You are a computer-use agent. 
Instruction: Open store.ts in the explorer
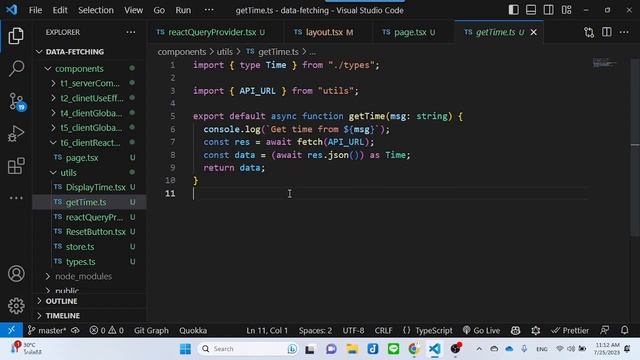click(x=80, y=247)
